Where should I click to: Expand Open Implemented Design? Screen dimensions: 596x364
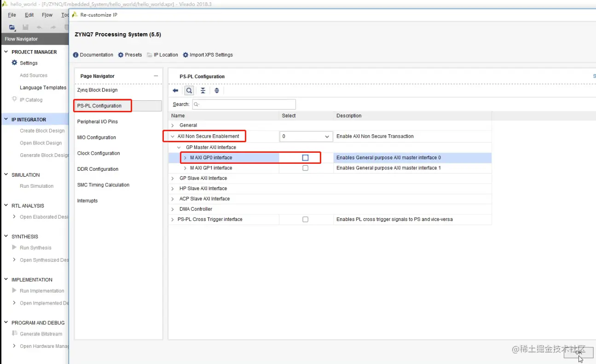[15, 303]
